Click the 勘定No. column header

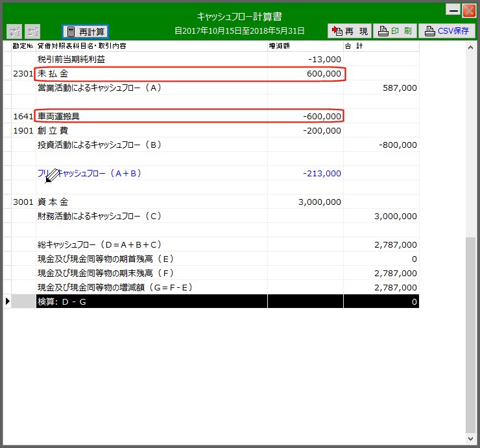[23, 46]
